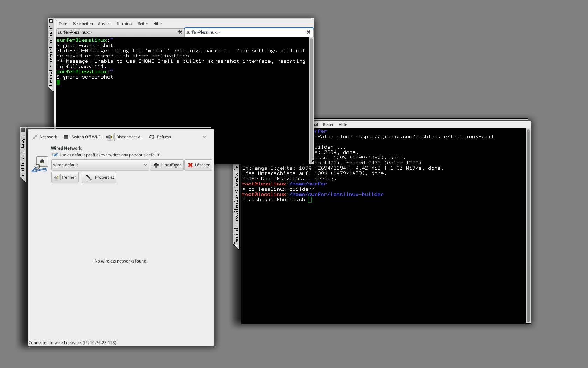Click the Wicd Network Manager vertical title

pos(23,156)
